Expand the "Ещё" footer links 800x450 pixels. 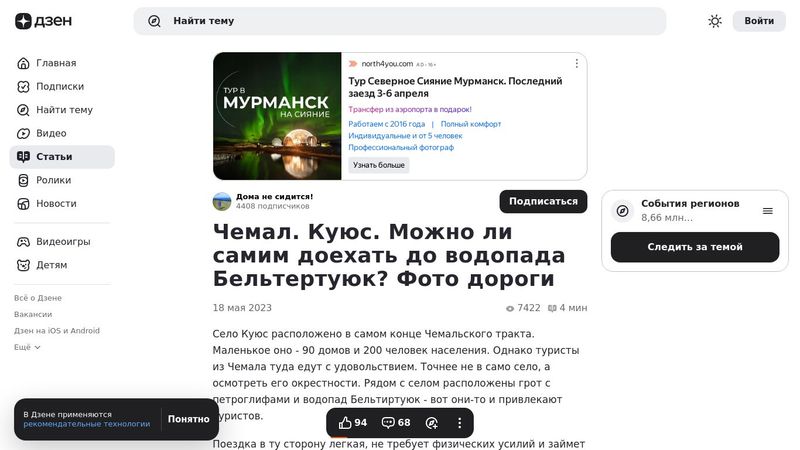(27, 347)
